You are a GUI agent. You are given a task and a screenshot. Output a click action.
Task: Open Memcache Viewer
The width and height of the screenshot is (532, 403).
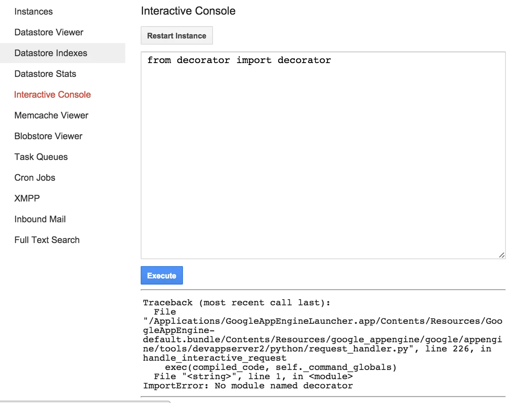pyautogui.click(x=51, y=115)
